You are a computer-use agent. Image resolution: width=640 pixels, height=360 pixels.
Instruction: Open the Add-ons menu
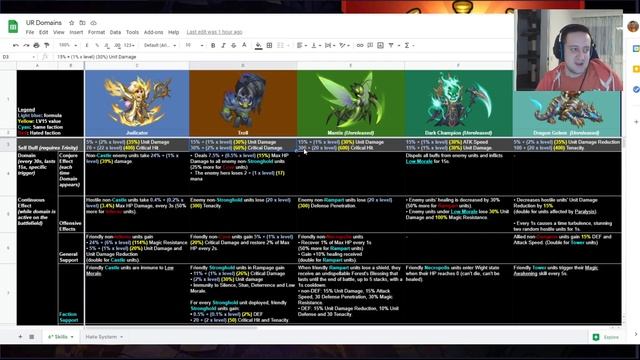pyautogui.click(x=153, y=32)
